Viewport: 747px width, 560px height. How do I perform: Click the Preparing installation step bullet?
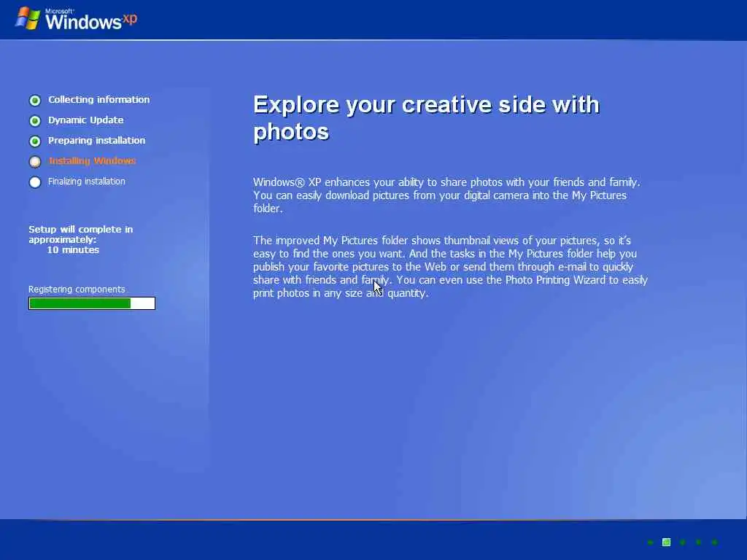35,141
